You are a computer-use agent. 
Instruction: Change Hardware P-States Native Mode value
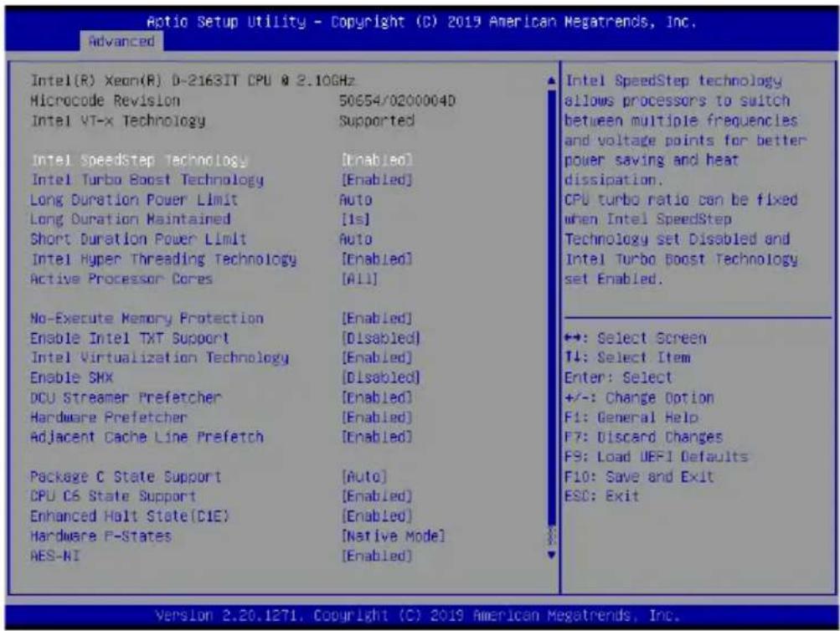(394, 536)
